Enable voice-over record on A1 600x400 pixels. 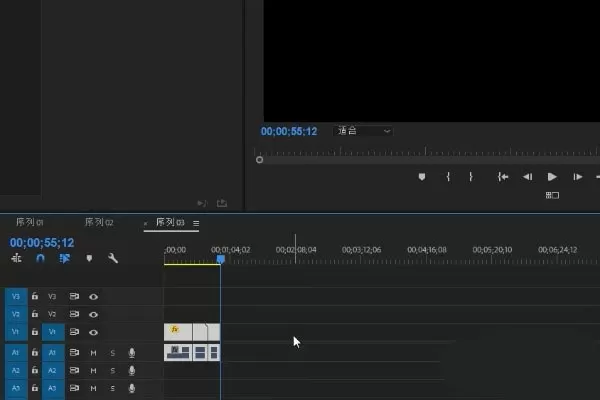(132, 353)
